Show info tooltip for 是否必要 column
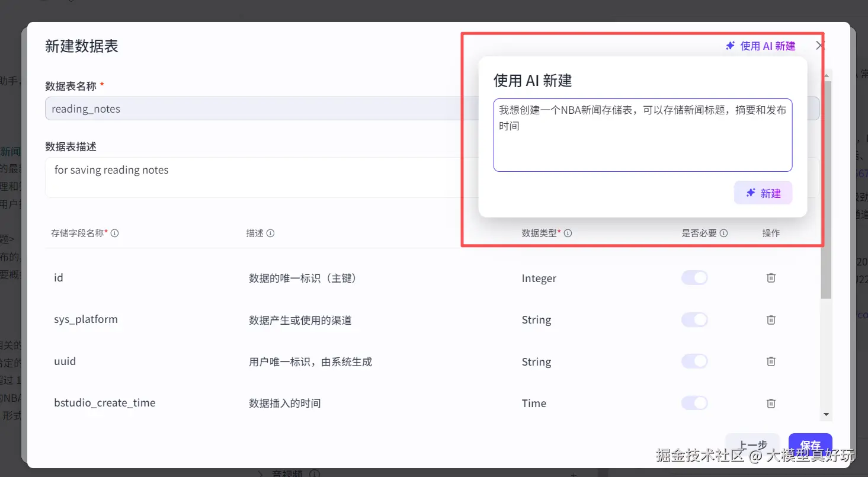 click(723, 233)
